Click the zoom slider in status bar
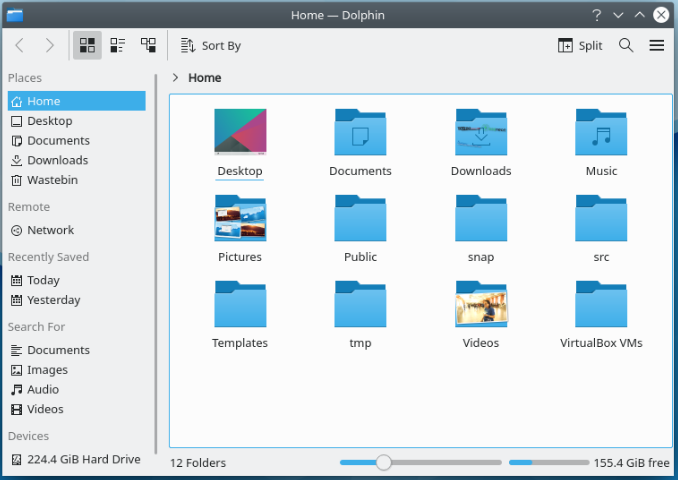 [x=383, y=462]
